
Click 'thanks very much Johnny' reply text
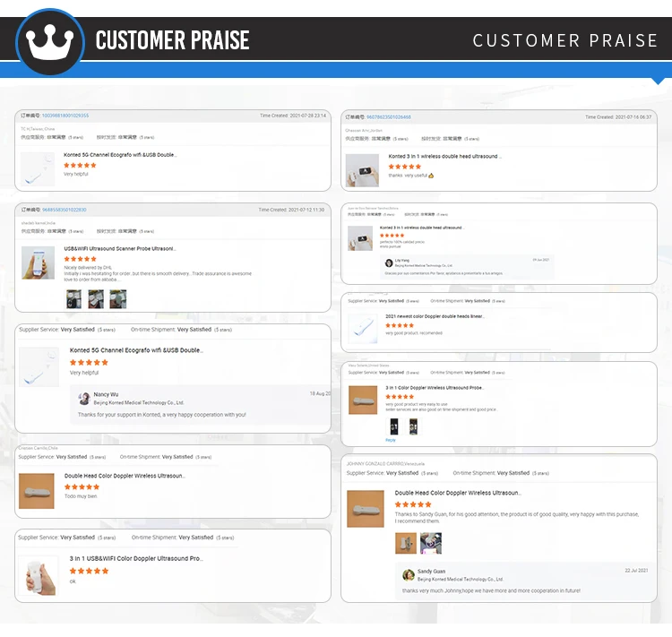(491, 590)
